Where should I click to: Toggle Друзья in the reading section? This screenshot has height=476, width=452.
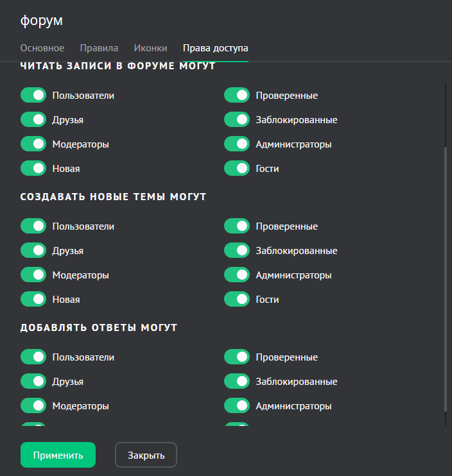(x=33, y=120)
